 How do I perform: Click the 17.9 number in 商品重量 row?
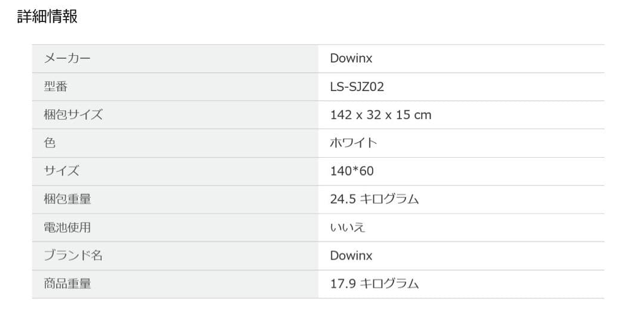[343, 283]
